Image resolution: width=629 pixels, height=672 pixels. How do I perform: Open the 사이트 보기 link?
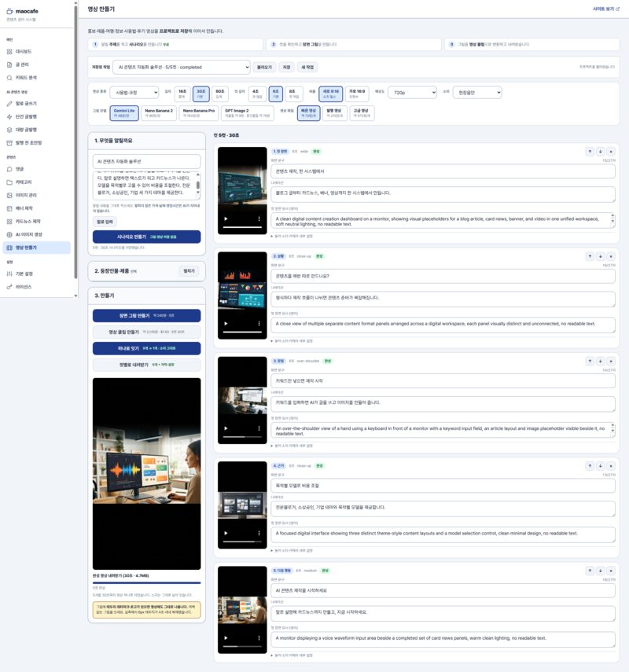(x=606, y=9)
